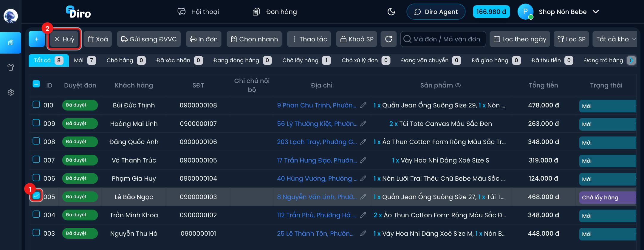Click the blue plus add-order button
644x250 pixels.
37,39
